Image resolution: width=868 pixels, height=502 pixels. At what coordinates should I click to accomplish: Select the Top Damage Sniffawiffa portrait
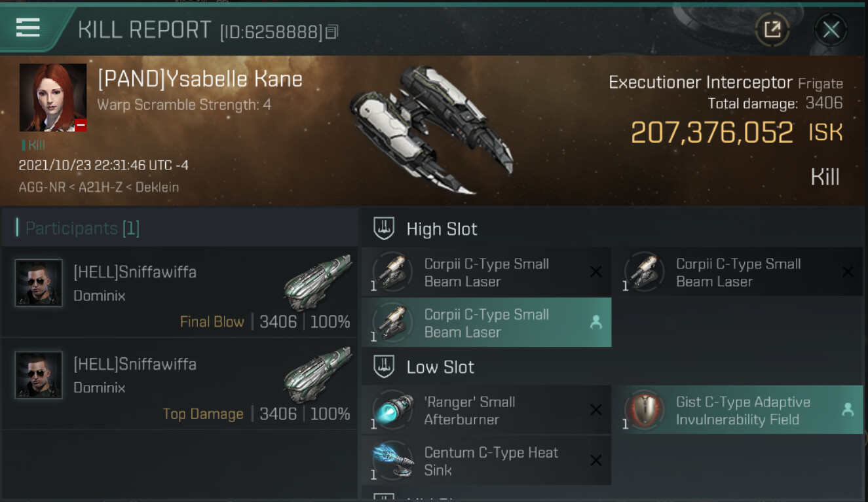pos(39,375)
